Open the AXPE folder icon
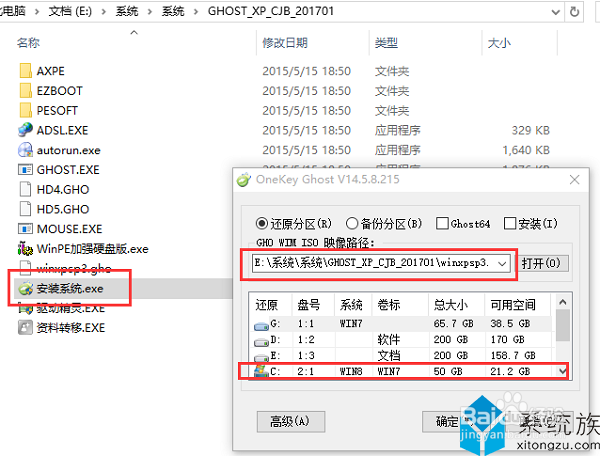 coord(26,71)
